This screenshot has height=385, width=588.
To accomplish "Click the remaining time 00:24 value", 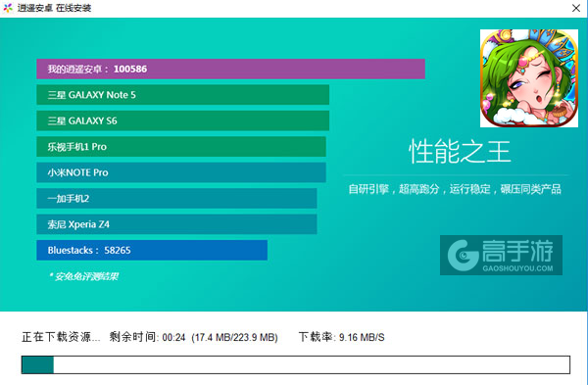I will click(173, 337).
